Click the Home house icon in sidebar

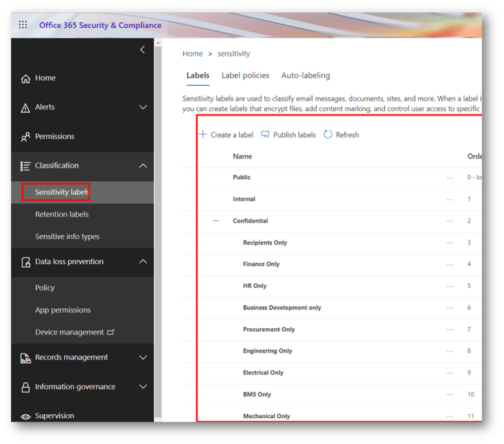pyautogui.click(x=26, y=79)
